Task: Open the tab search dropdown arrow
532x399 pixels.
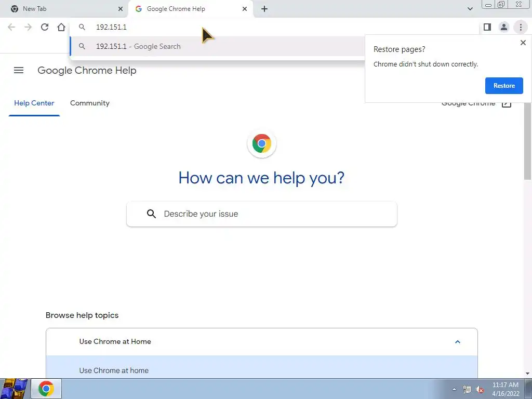Action: click(x=470, y=9)
